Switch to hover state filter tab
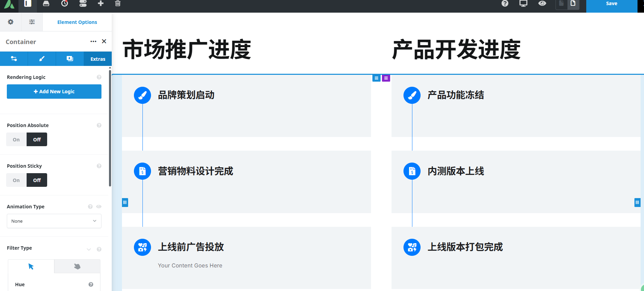The image size is (644, 291). (x=77, y=266)
